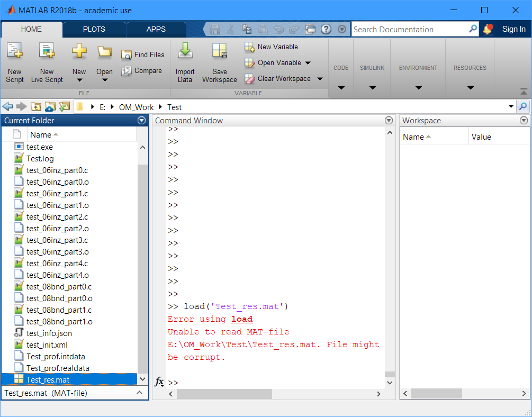Click Clear Workspace

[277, 79]
